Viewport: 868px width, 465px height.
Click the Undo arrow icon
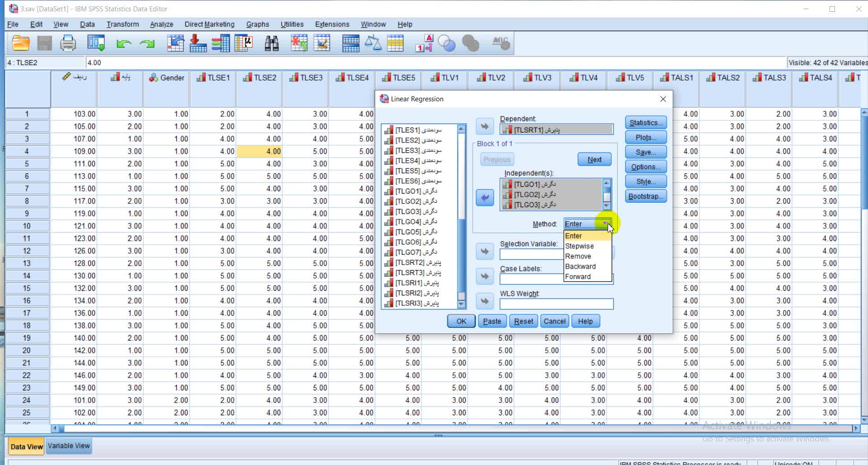click(x=123, y=43)
